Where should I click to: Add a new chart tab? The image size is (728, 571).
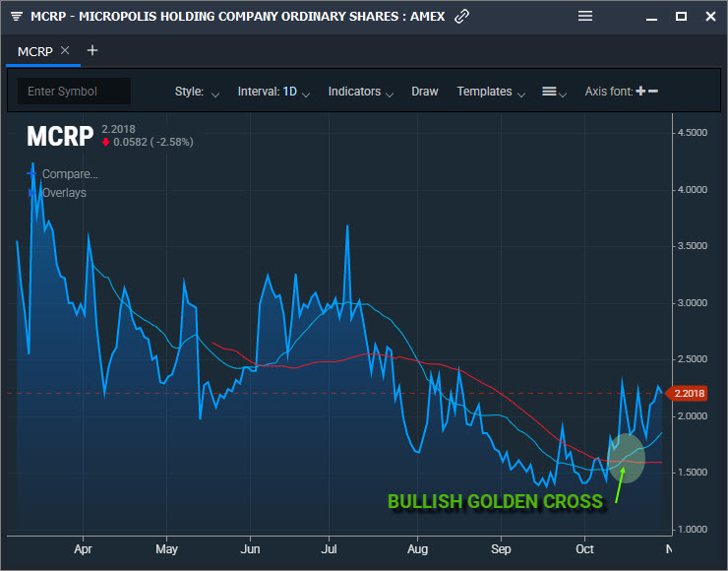click(x=92, y=50)
